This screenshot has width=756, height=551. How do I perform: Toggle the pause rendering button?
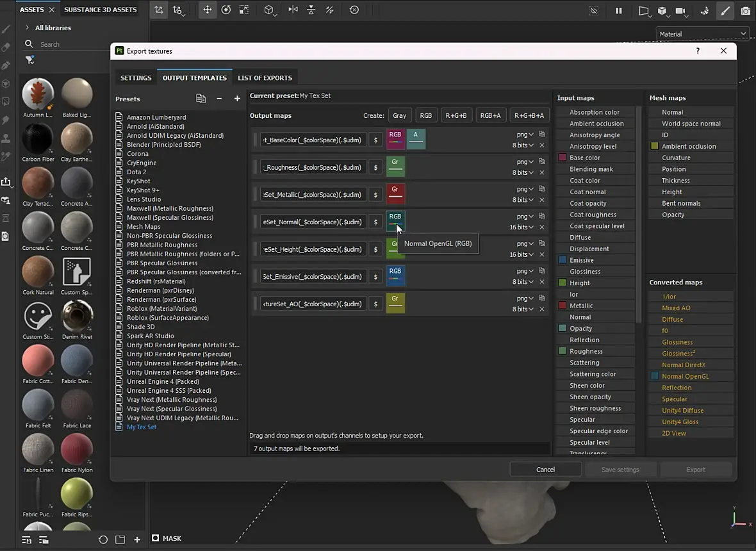click(x=618, y=10)
